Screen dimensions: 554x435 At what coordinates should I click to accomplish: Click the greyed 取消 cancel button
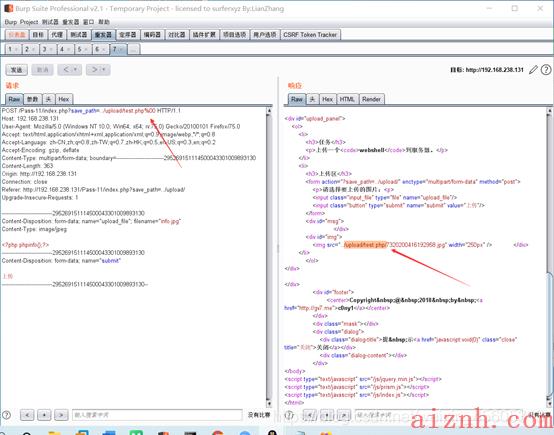click(x=42, y=70)
